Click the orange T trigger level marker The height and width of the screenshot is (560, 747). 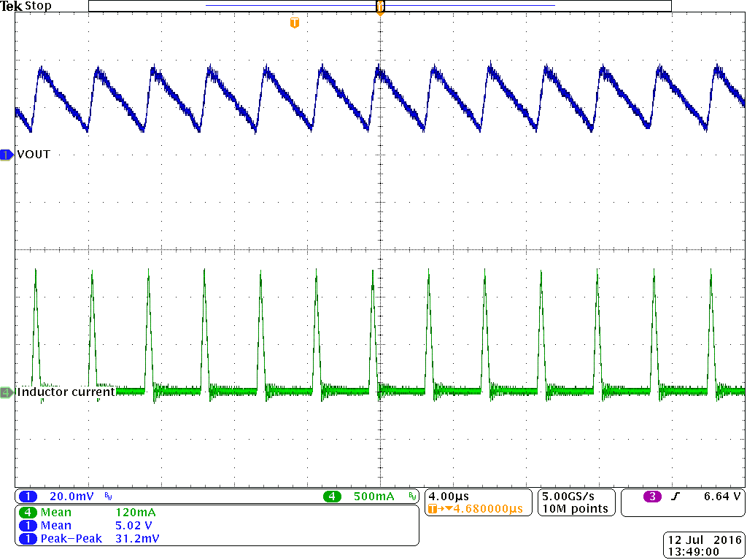[294, 23]
